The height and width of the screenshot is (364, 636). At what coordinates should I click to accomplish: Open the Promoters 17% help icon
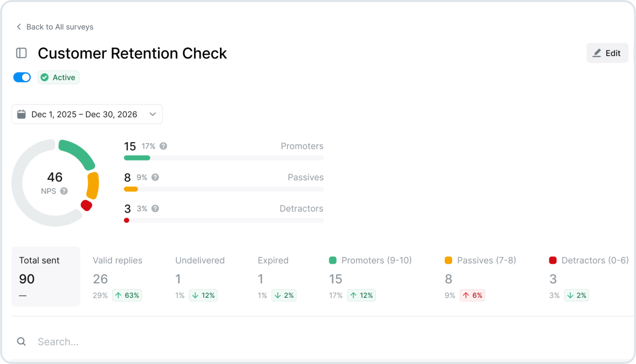point(163,146)
